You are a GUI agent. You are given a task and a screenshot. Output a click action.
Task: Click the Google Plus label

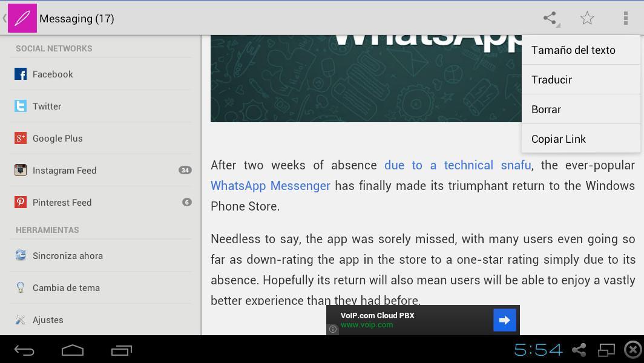pyautogui.click(x=57, y=139)
